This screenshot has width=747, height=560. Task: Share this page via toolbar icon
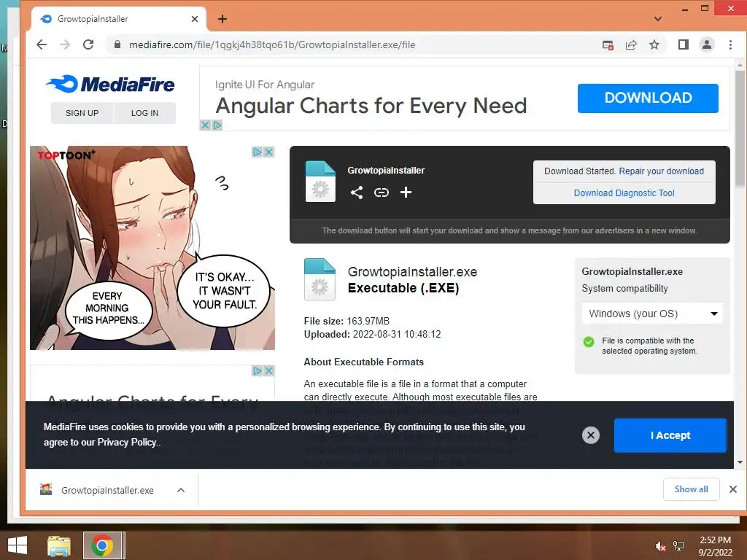[631, 44]
